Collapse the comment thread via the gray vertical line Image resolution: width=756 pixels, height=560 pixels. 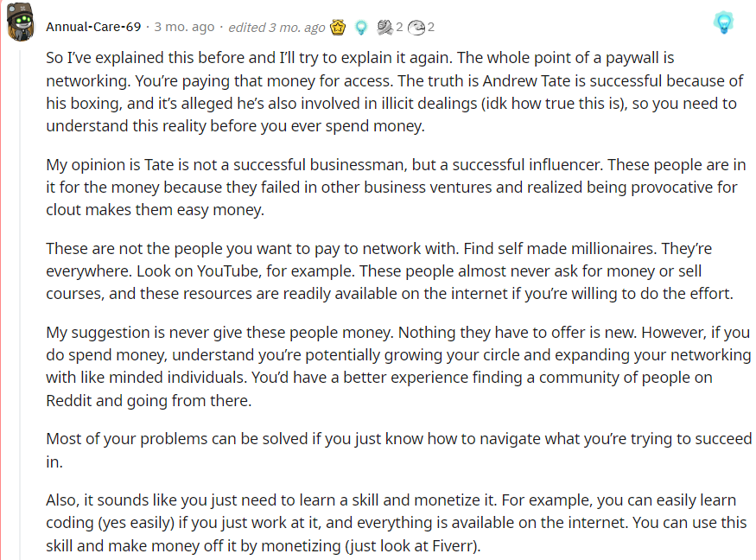pyautogui.click(x=20, y=304)
